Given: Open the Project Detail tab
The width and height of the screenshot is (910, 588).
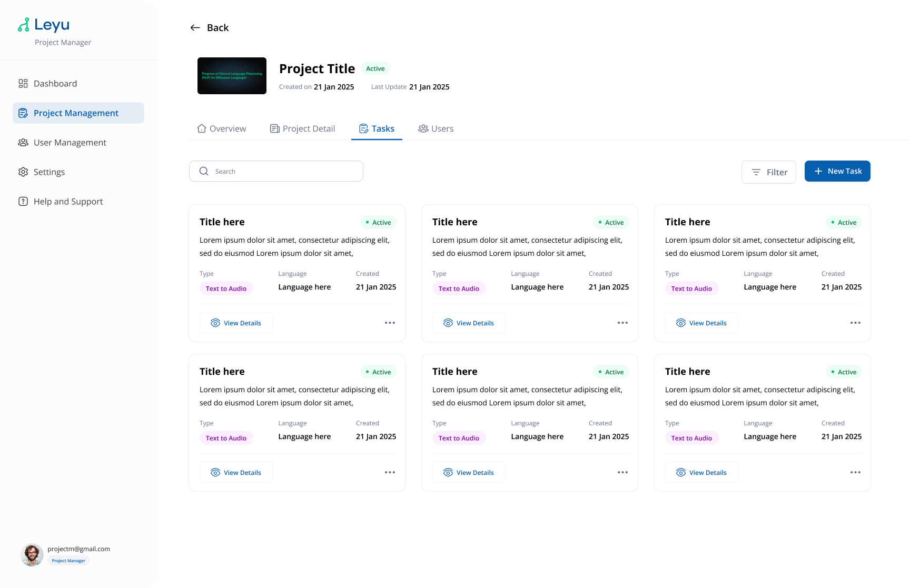Looking at the screenshot, I should [302, 129].
